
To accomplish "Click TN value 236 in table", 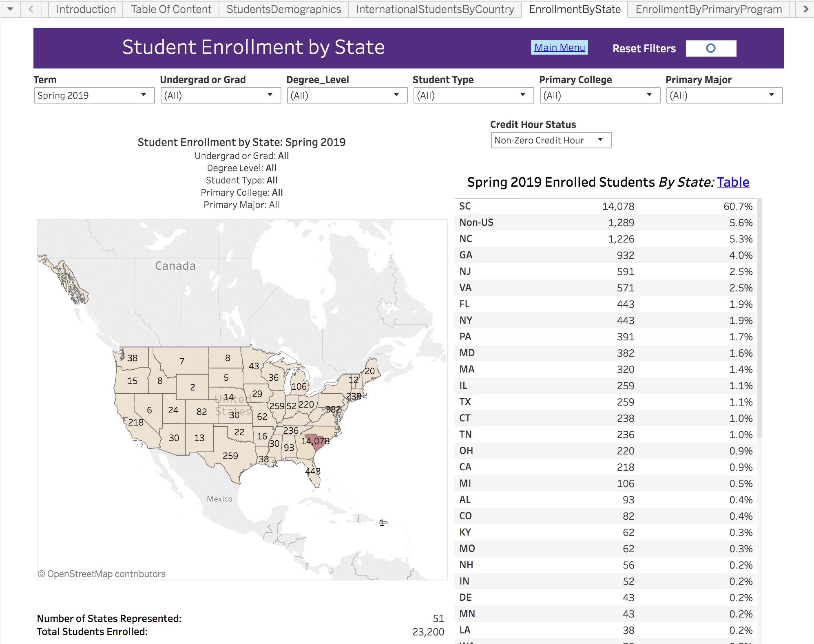I will point(625,434).
